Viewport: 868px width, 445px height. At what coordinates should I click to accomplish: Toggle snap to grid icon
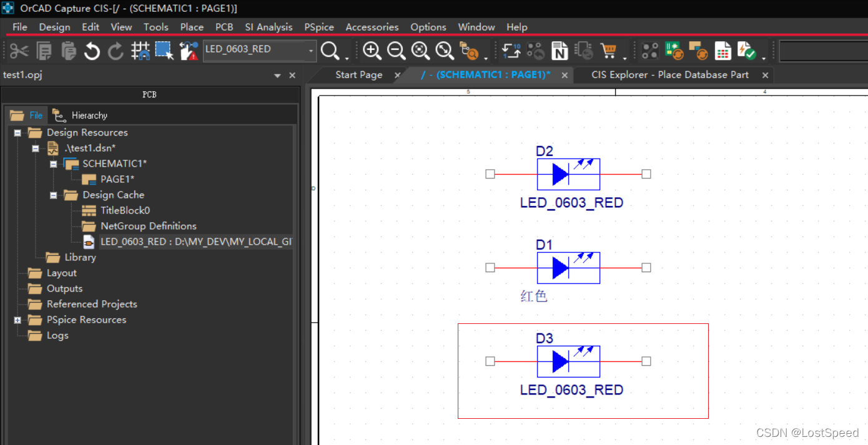[x=140, y=51]
